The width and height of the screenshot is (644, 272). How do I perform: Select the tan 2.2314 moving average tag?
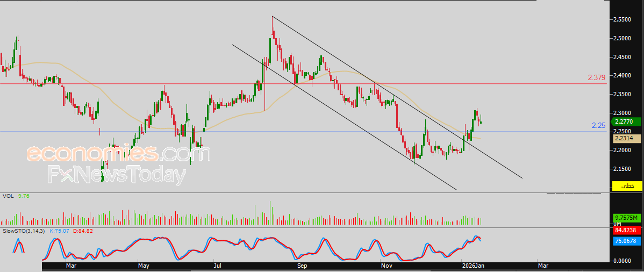click(627, 139)
